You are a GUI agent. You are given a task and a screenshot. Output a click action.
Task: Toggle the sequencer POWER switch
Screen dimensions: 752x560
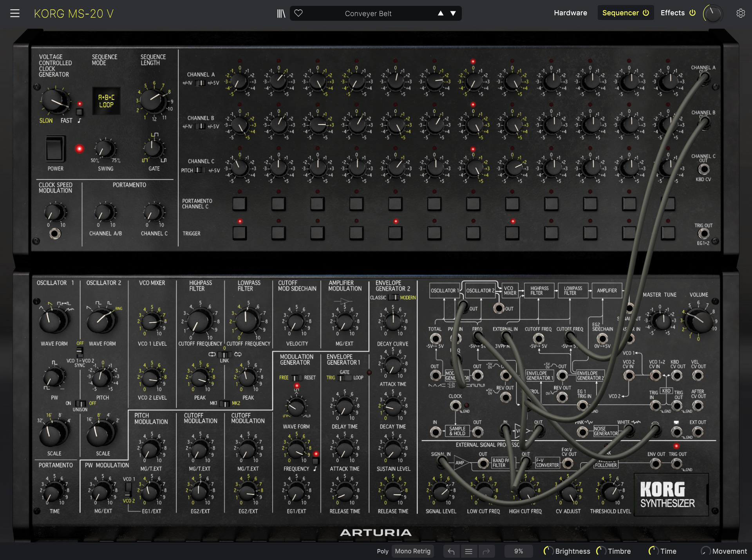(55, 149)
